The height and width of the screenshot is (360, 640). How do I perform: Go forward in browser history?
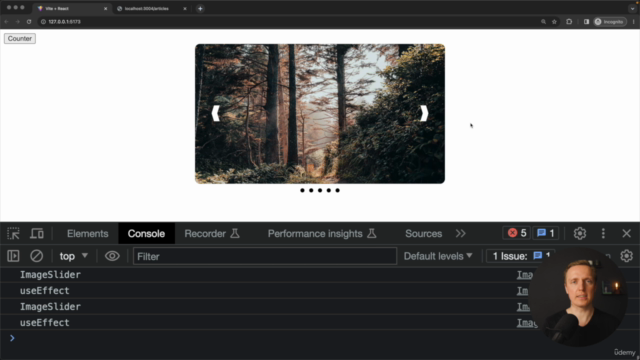18,22
